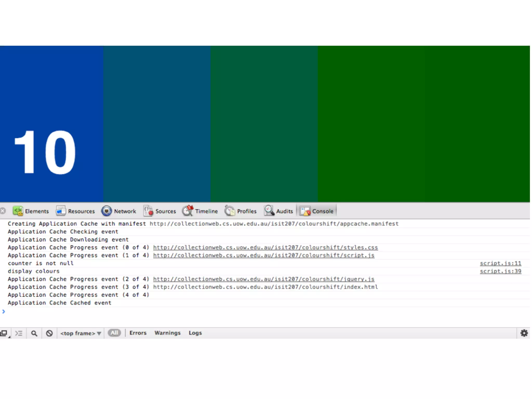Select the Console tab

point(317,211)
